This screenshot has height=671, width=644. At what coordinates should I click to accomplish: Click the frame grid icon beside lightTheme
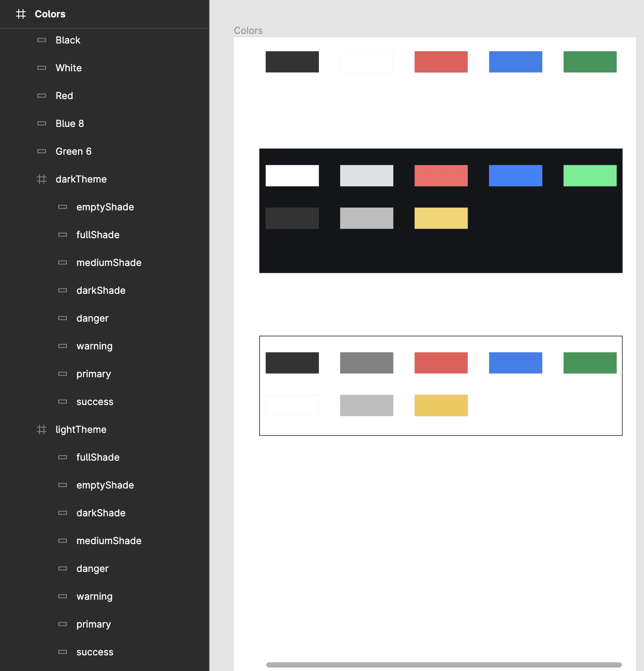tap(42, 429)
